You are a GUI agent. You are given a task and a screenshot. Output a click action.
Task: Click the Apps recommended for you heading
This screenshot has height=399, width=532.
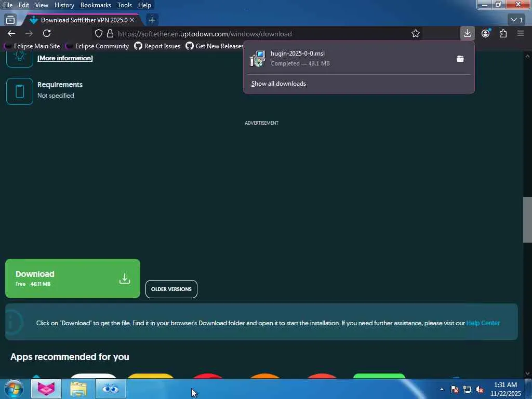tap(70, 356)
